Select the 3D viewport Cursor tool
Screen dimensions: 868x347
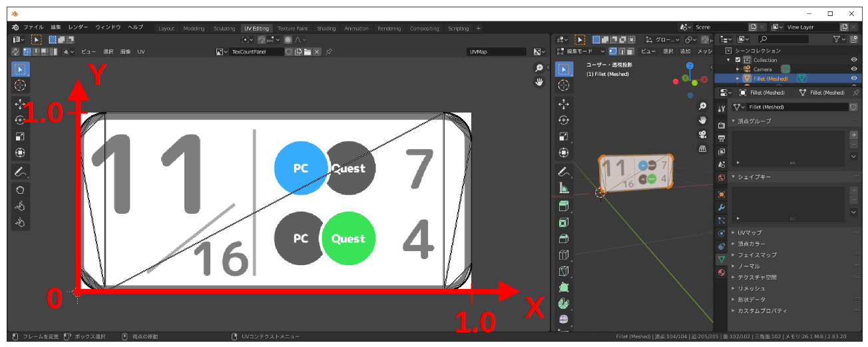click(x=564, y=85)
